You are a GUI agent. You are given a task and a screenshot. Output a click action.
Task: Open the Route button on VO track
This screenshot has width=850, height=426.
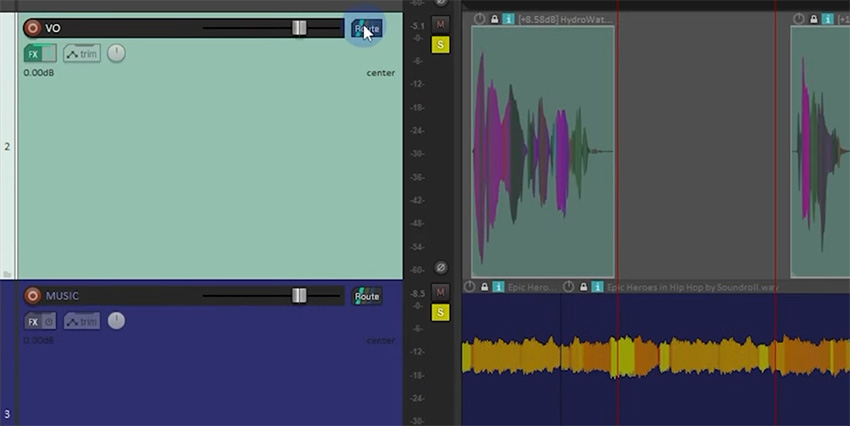[x=367, y=28]
